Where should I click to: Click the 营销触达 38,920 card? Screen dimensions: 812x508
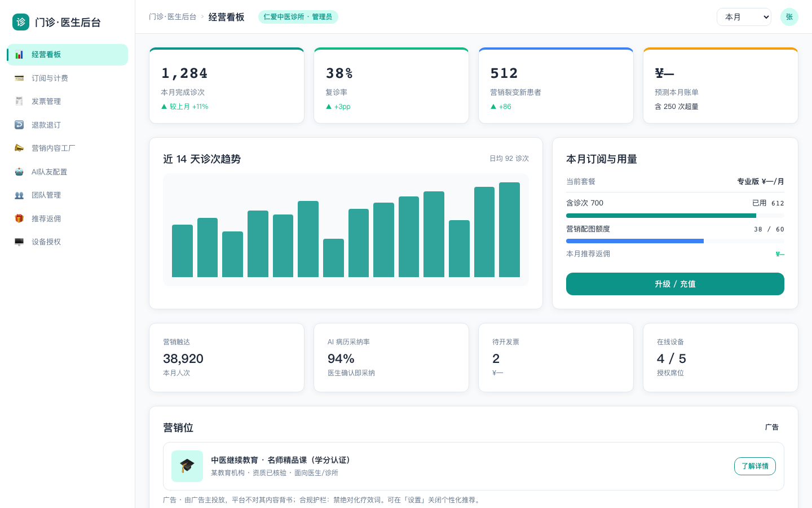(227, 357)
